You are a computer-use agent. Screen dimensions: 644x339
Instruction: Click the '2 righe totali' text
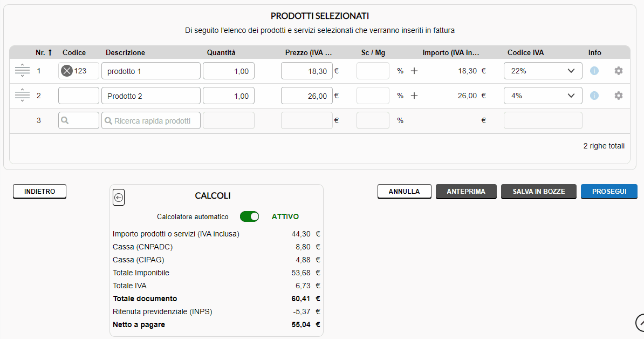(x=604, y=146)
